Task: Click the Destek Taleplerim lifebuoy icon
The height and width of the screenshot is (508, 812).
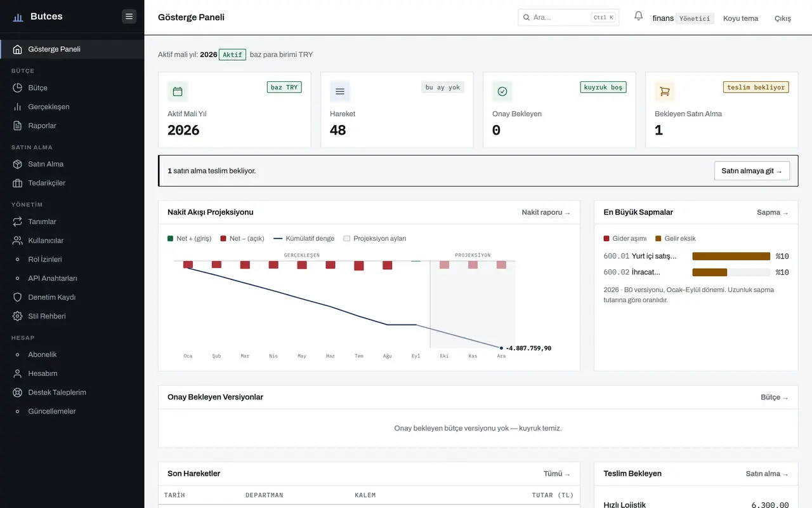Action: coord(18,392)
